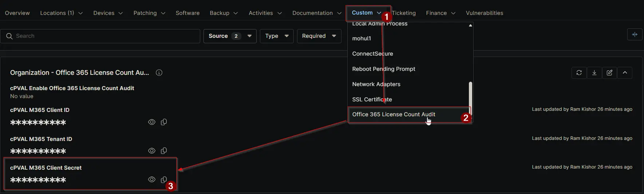Click the info icon beside the organization title

[159, 73]
